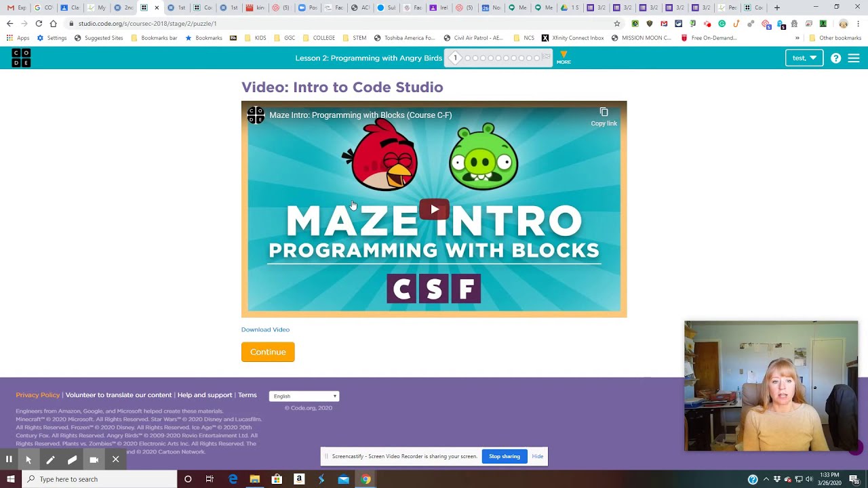Screen dimensions: 868x488
Task: Select puzzle 1 in progress bar
Action: 455,58
